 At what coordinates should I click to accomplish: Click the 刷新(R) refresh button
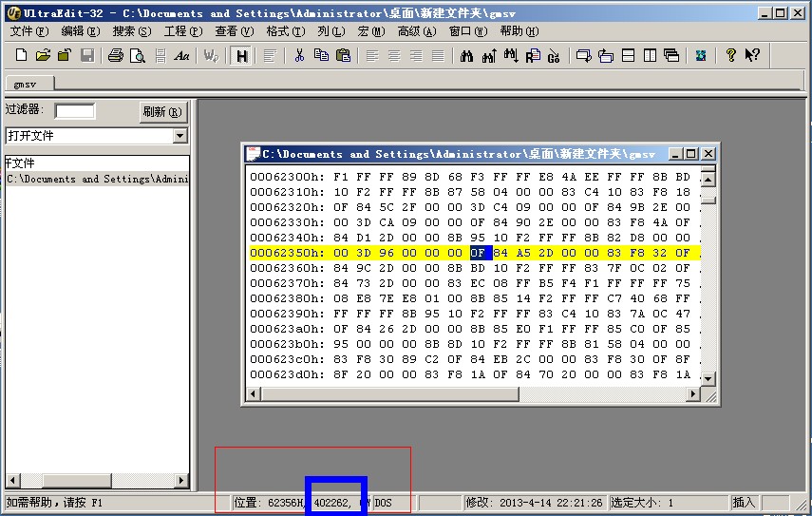162,112
